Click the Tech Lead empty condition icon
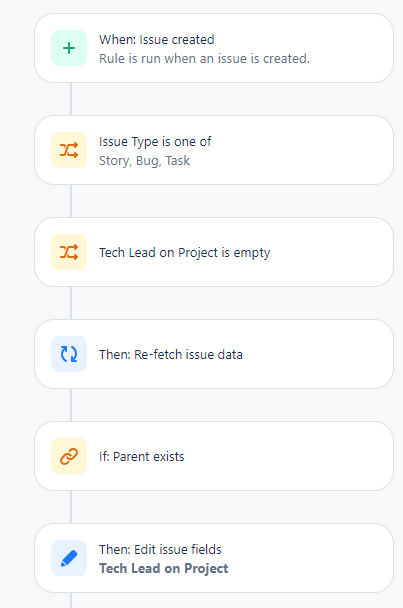 point(69,252)
